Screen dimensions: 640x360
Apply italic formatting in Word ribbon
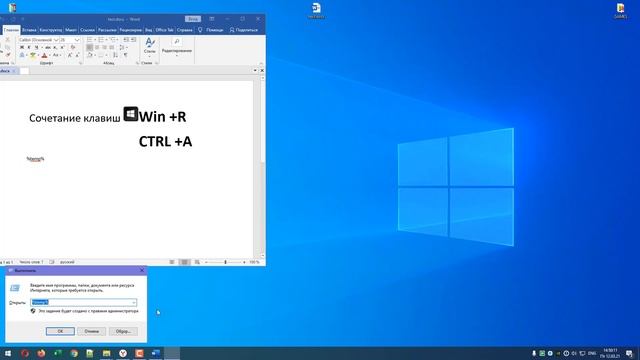click(x=29, y=47)
